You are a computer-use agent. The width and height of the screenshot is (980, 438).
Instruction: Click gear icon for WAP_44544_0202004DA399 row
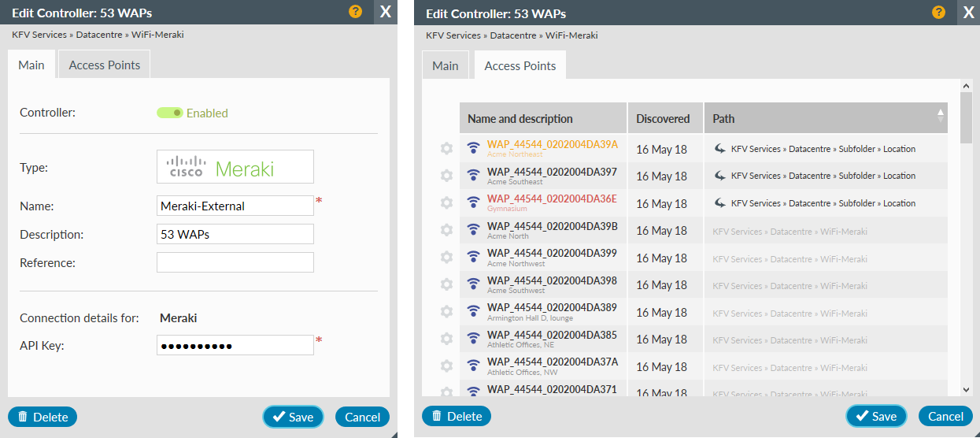446,257
